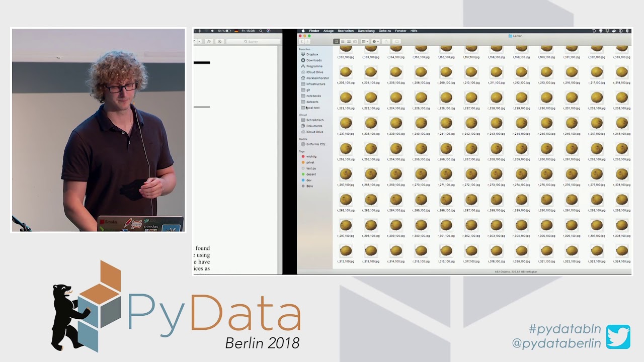Select lemon image r_233_100.jpg
Image resolution: width=644 pixels, height=362 pixels.
(x=622, y=98)
